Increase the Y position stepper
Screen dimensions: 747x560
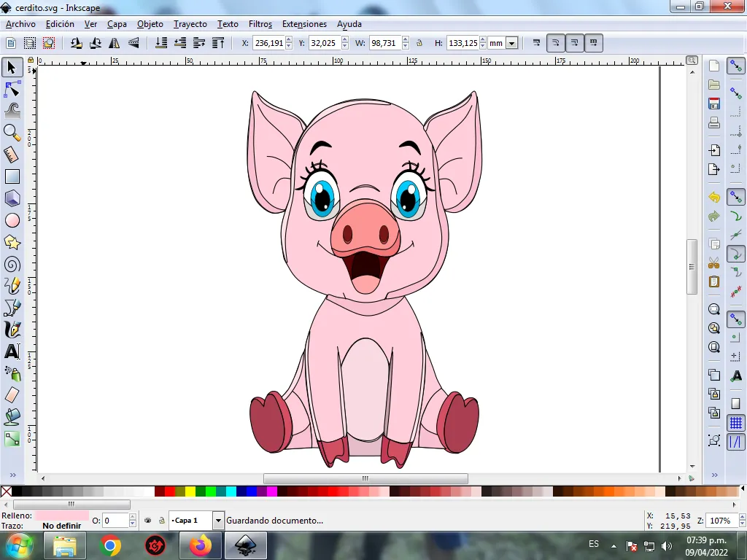tap(345, 40)
